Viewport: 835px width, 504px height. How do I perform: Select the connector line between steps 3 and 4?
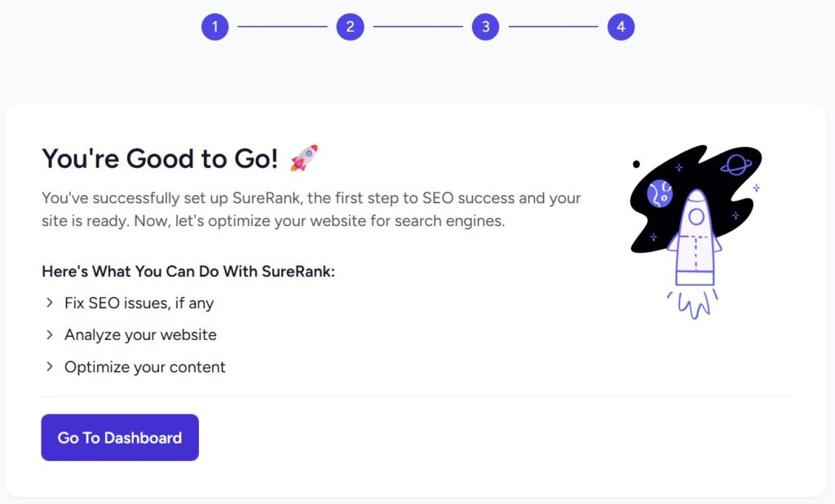(553, 26)
